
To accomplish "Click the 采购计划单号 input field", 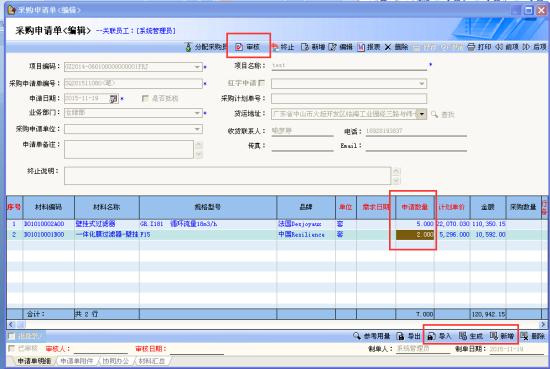I will 349,99.
